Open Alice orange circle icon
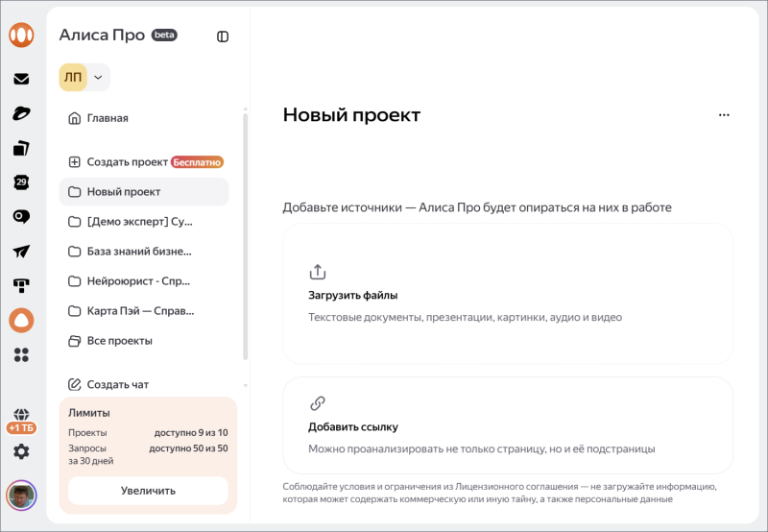 21,321
